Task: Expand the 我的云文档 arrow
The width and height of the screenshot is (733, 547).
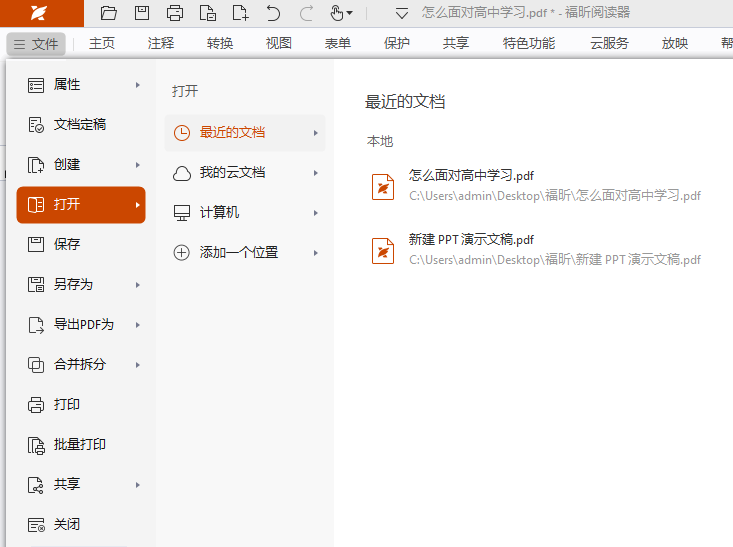Action: (316, 173)
